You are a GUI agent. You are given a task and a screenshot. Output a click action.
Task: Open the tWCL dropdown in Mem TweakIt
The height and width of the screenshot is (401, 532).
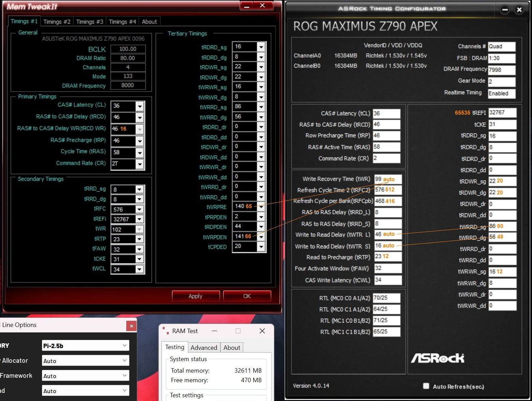point(139,269)
